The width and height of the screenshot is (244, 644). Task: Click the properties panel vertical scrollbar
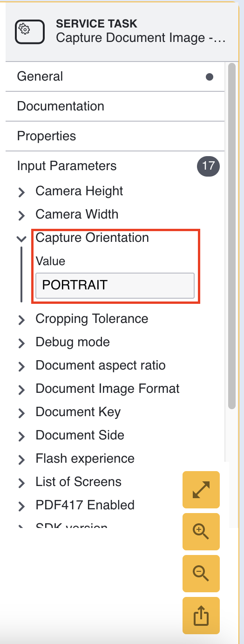(232, 236)
